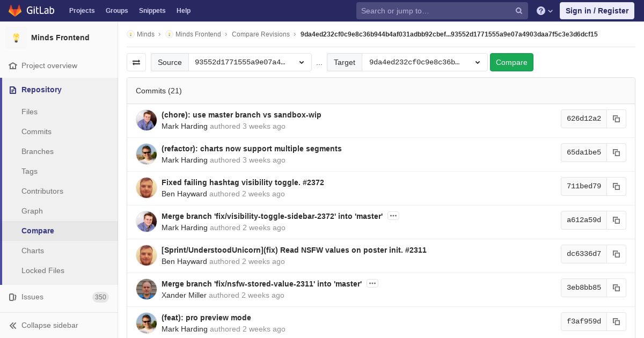Click the Minds Frontend lightbulb avatar
644x338 pixels.
16,38
